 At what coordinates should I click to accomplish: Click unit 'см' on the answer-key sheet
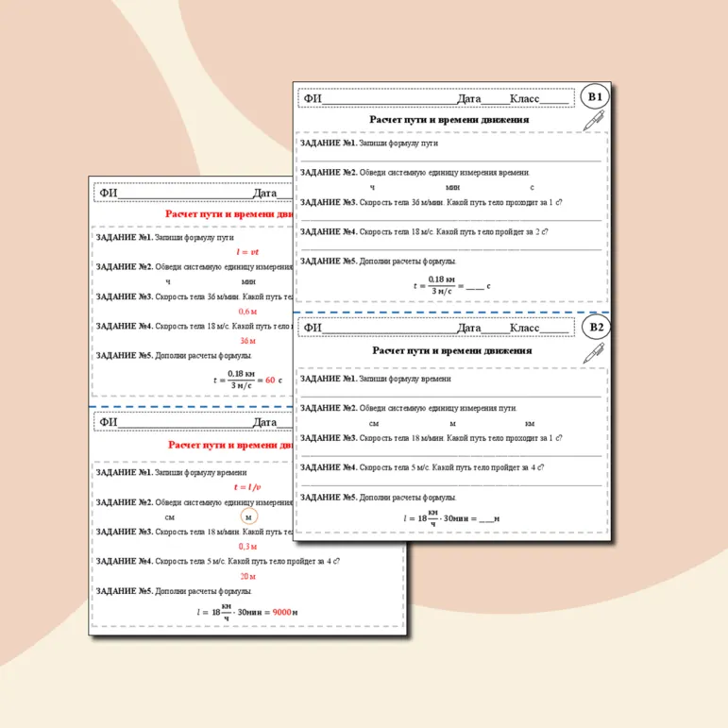coord(169,517)
